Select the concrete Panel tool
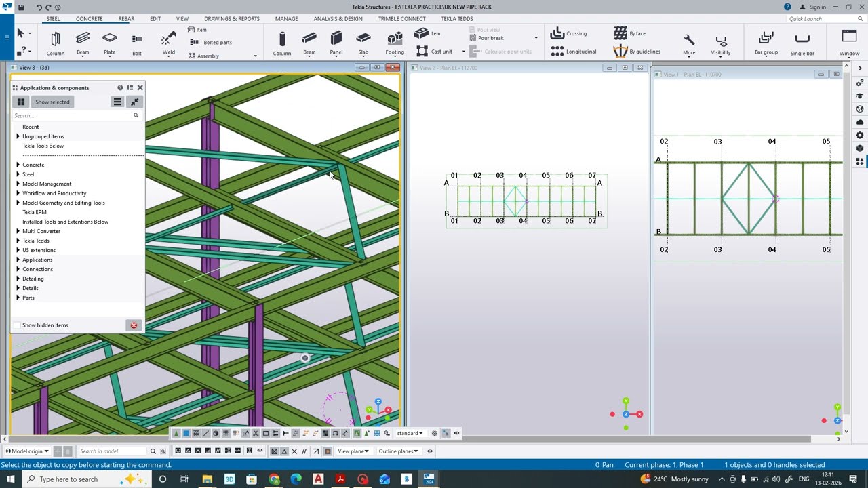 [x=336, y=43]
